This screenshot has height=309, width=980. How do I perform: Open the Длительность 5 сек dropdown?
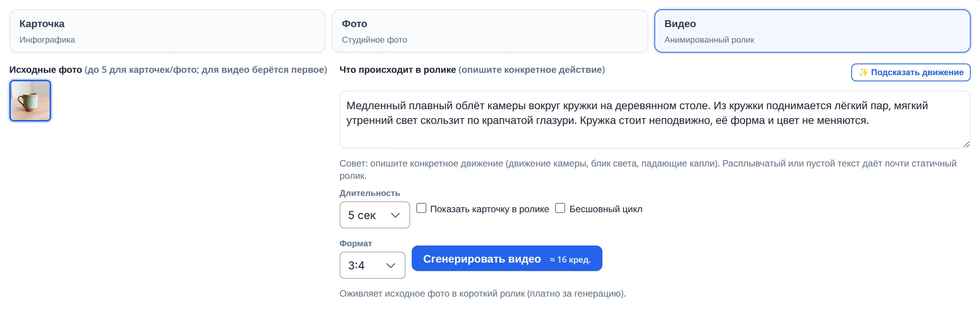click(374, 215)
